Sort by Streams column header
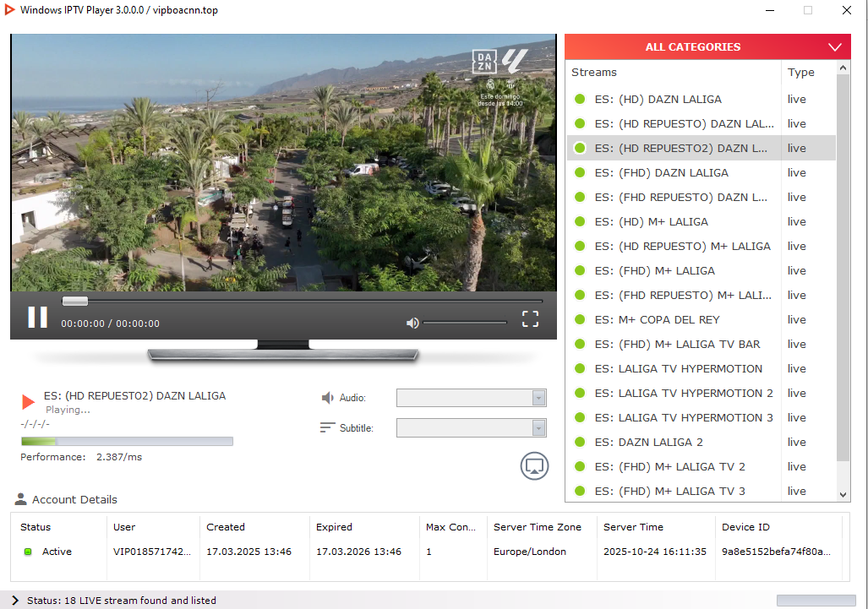Image resolution: width=868 pixels, height=609 pixels. (x=594, y=73)
